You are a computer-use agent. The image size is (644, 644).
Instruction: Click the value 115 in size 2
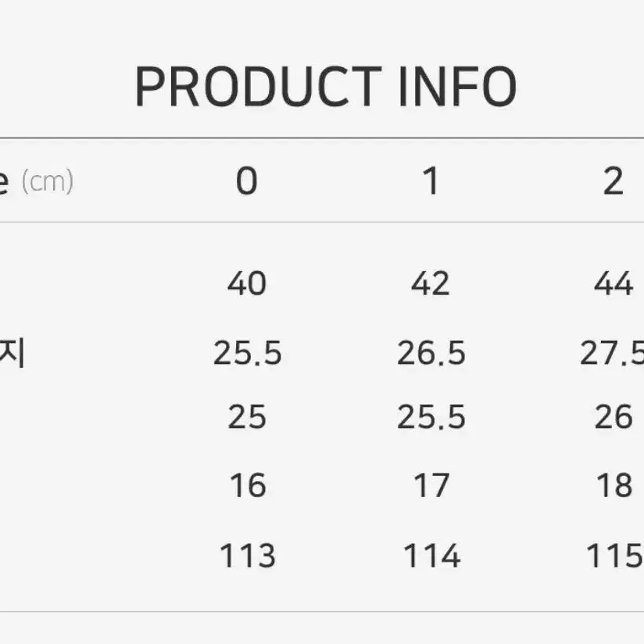click(614, 556)
